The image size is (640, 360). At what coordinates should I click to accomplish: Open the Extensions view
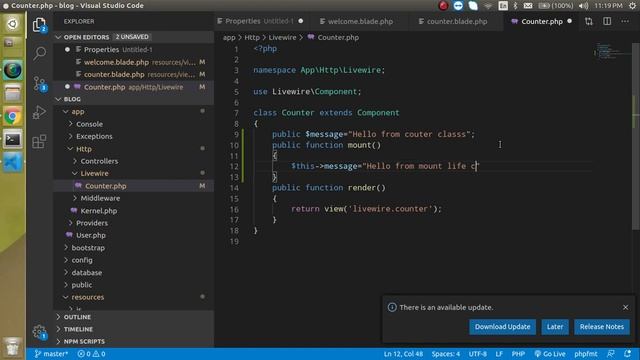[40, 141]
